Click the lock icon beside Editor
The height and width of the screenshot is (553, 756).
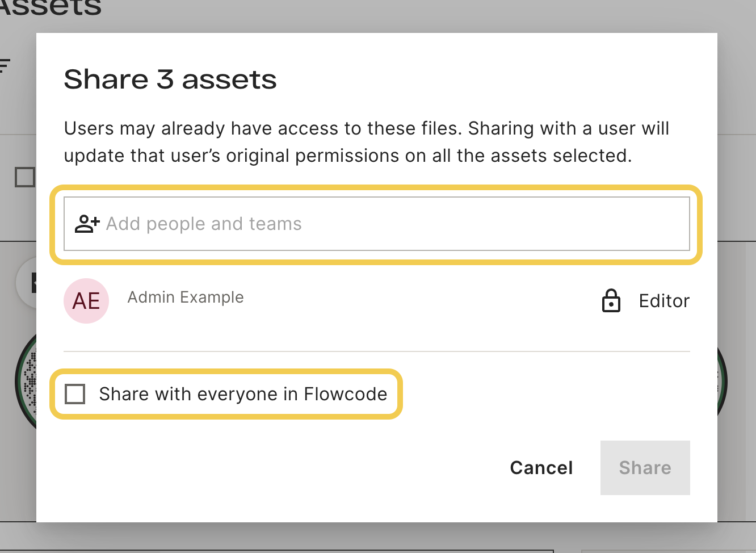point(611,301)
